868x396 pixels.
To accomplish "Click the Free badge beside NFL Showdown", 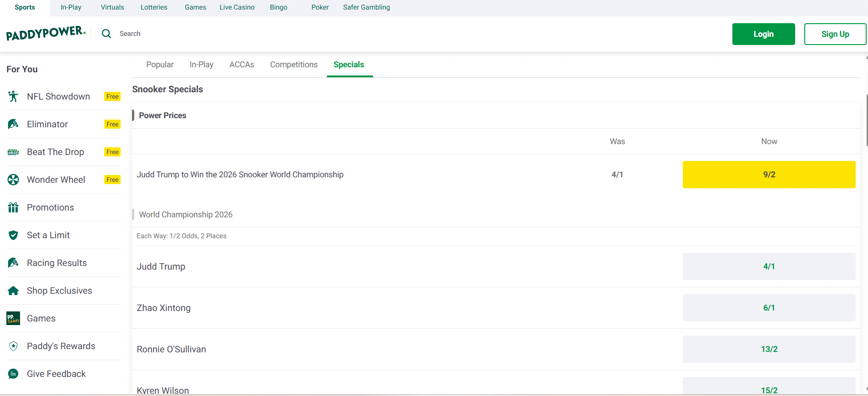I will (112, 96).
